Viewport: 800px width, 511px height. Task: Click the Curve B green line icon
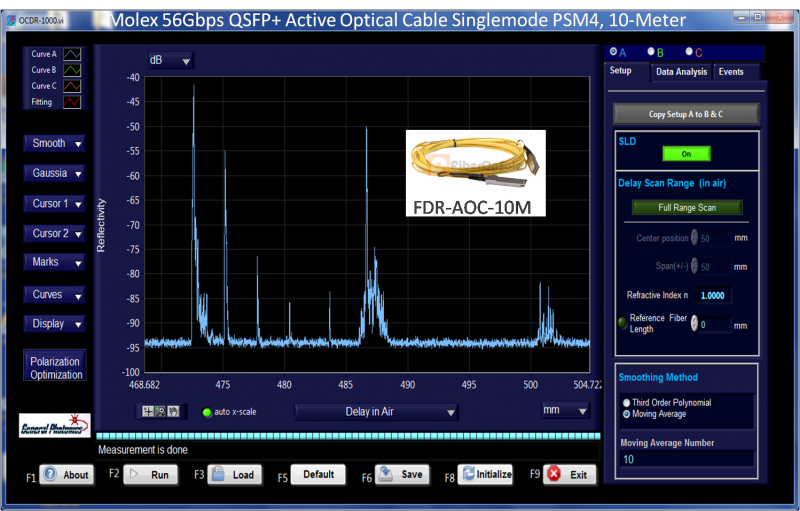pos(72,70)
